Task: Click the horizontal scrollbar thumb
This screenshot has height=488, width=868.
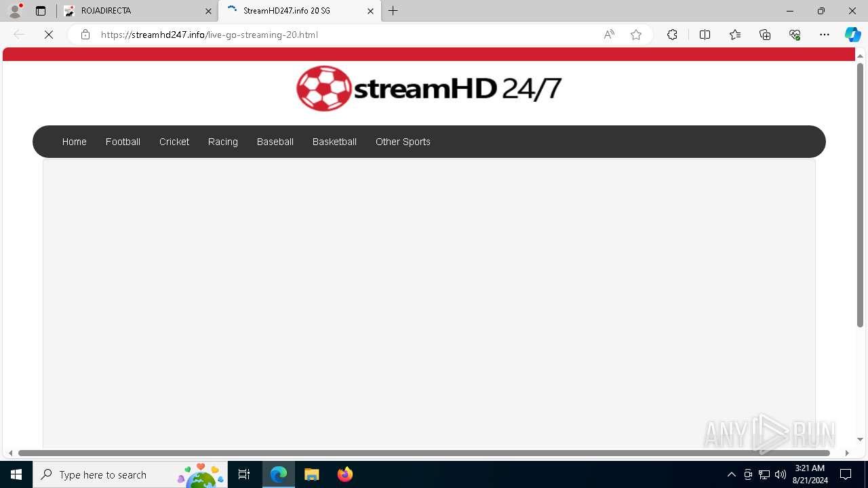Action: [424, 453]
